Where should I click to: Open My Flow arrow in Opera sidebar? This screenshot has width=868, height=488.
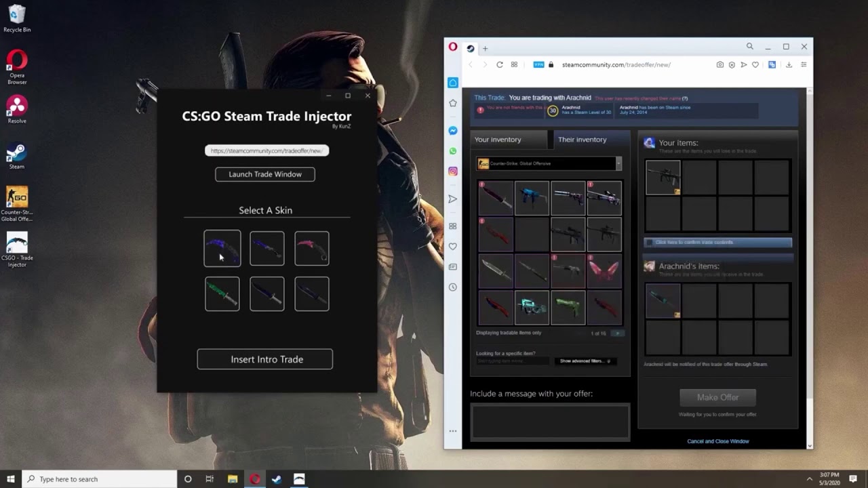point(453,199)
